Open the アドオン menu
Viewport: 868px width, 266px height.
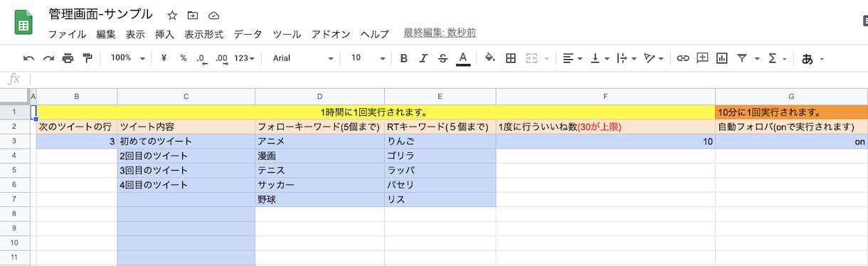(x=331, y=33)
